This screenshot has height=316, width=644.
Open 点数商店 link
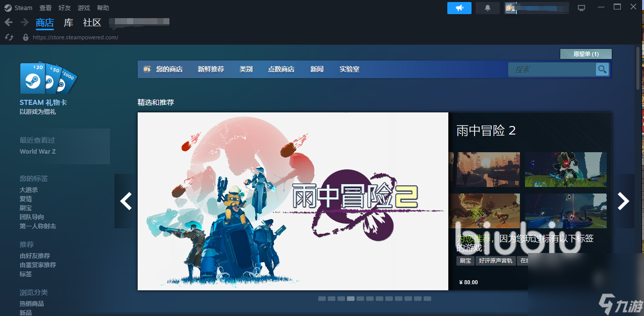click(281, 69)
